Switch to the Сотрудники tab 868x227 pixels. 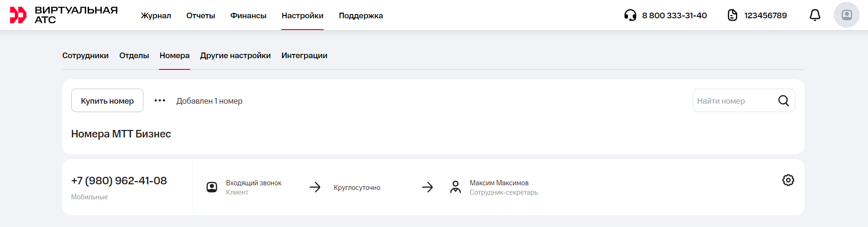pyautogui.click(x=85, y=55)
